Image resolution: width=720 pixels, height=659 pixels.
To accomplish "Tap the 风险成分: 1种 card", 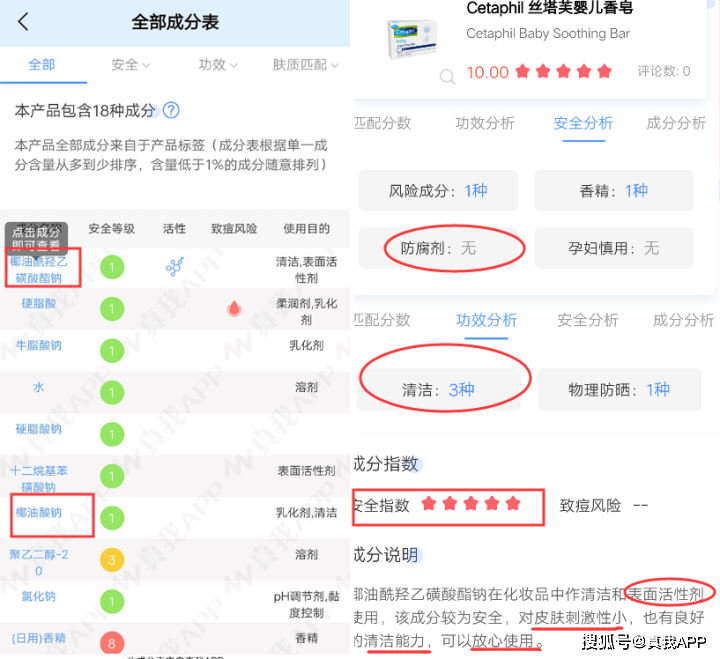I will [438, 191].
